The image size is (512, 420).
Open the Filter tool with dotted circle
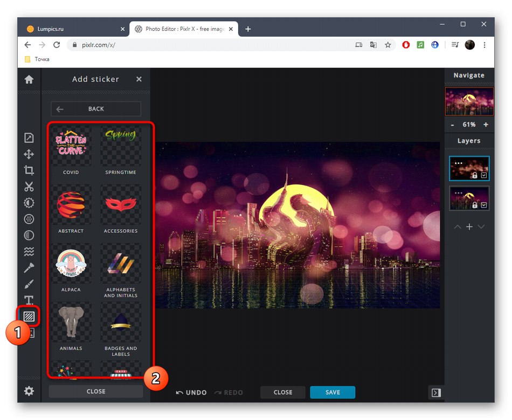click(29, 219)
